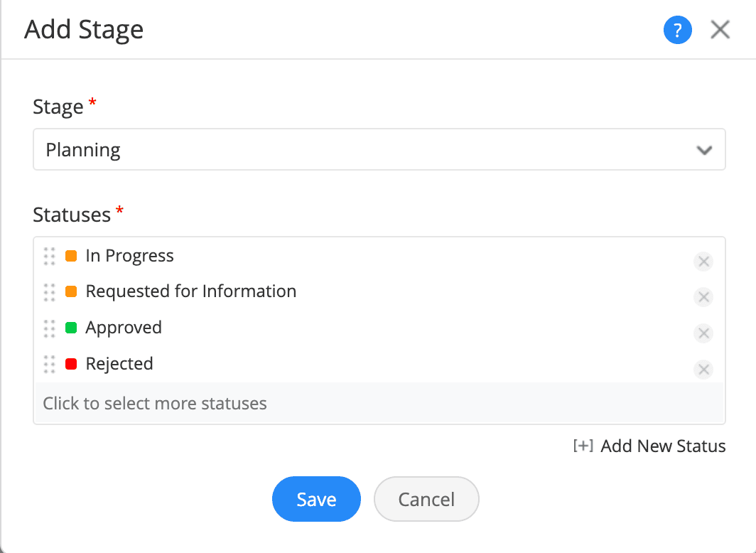Open the Stage dropdown showing Planning

pos(369,149)
